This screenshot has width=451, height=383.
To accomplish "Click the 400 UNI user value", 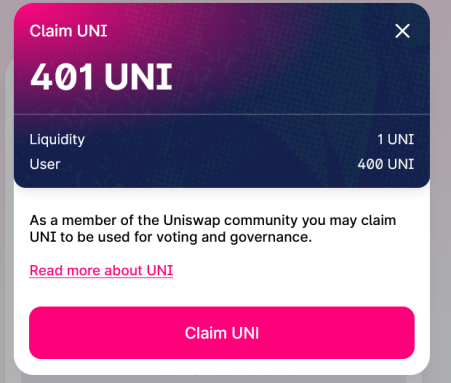I will 386,164.
